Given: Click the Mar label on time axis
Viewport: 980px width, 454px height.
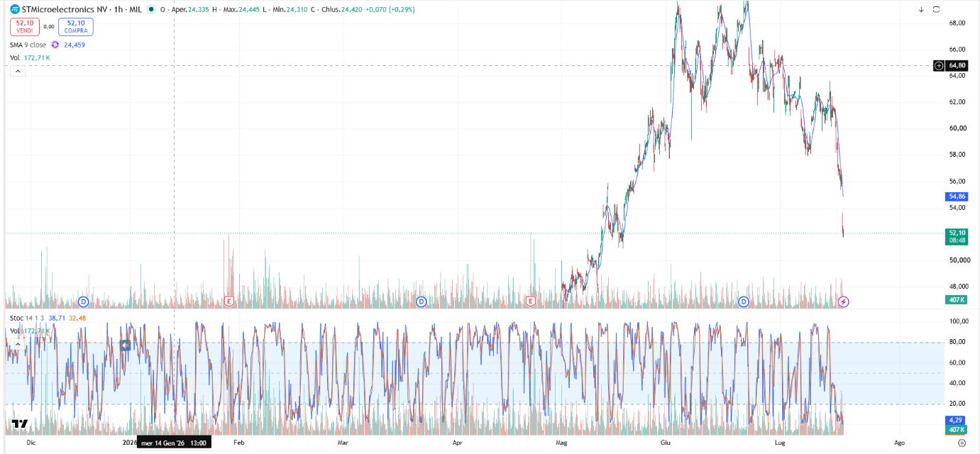Looking at the screenshot, I should (x=343, y=443).
